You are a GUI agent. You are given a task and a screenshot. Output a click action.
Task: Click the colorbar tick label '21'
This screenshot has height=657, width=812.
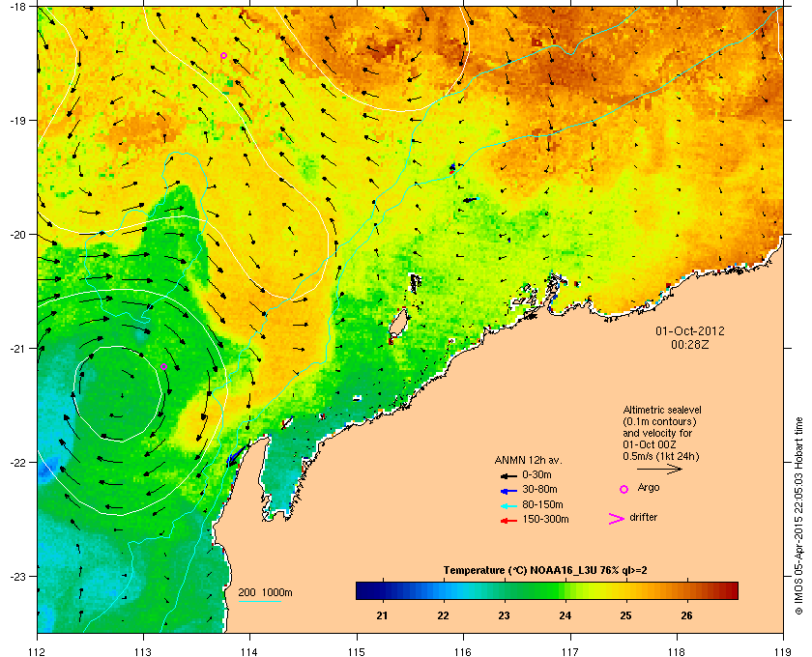pyautogui.click(x=382, y=615)
